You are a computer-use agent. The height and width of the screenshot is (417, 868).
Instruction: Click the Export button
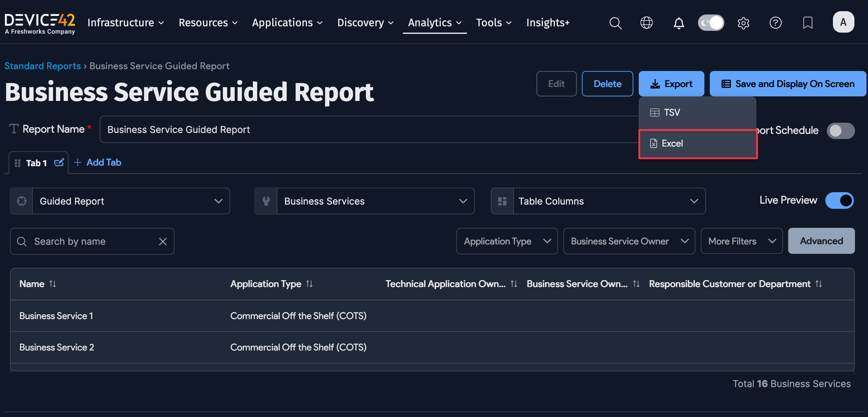pyautogui.click(x=671, y=84)
